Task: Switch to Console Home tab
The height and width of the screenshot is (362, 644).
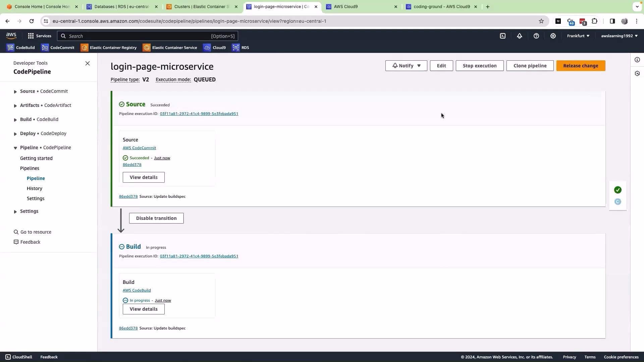Action: point(43,7)
